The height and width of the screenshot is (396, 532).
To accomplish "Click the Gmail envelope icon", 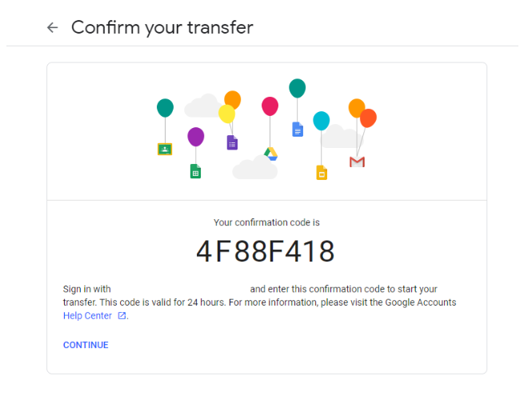I will click(x=357, y=162).
